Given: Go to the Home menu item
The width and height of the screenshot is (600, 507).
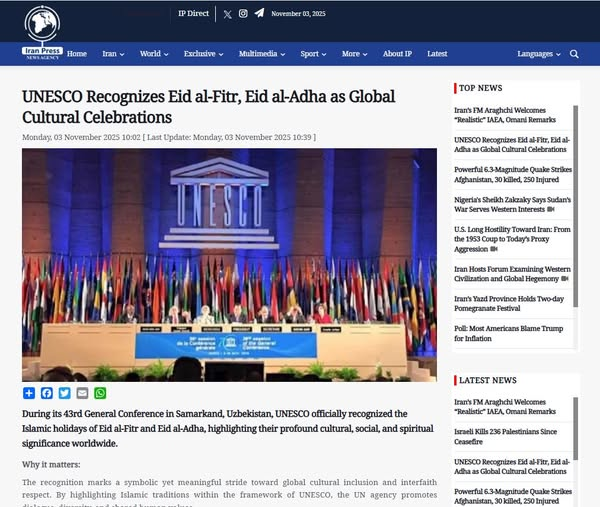Looking at the screenshot, I should 77,54.
